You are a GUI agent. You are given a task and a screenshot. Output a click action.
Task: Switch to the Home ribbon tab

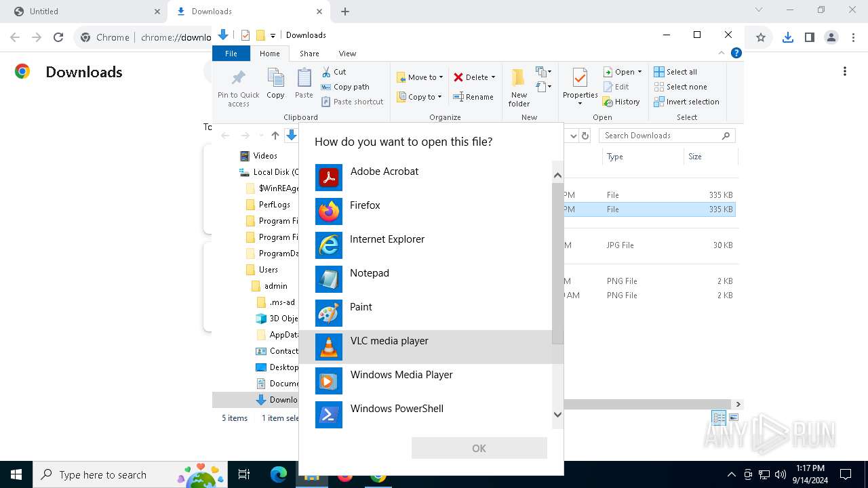[269, 54]
